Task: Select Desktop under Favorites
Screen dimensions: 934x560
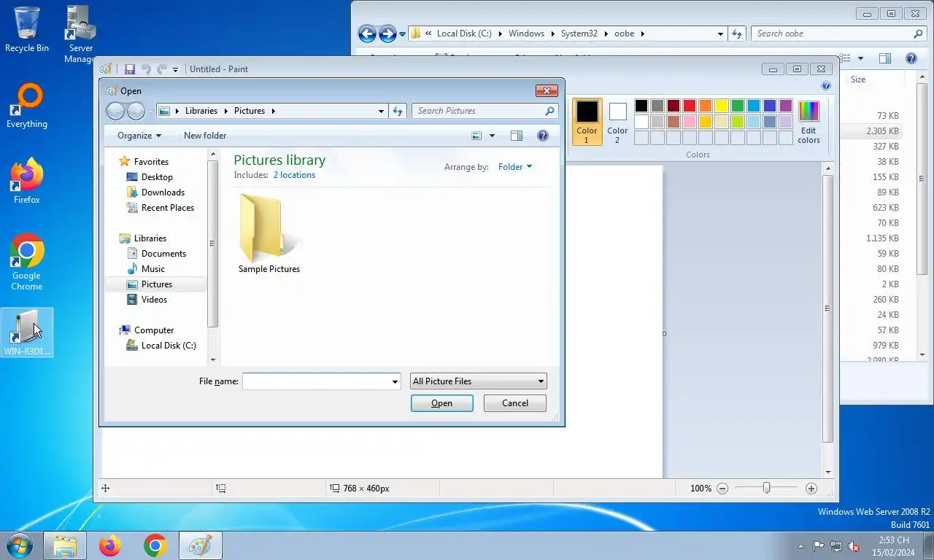Action: [157, 177]
